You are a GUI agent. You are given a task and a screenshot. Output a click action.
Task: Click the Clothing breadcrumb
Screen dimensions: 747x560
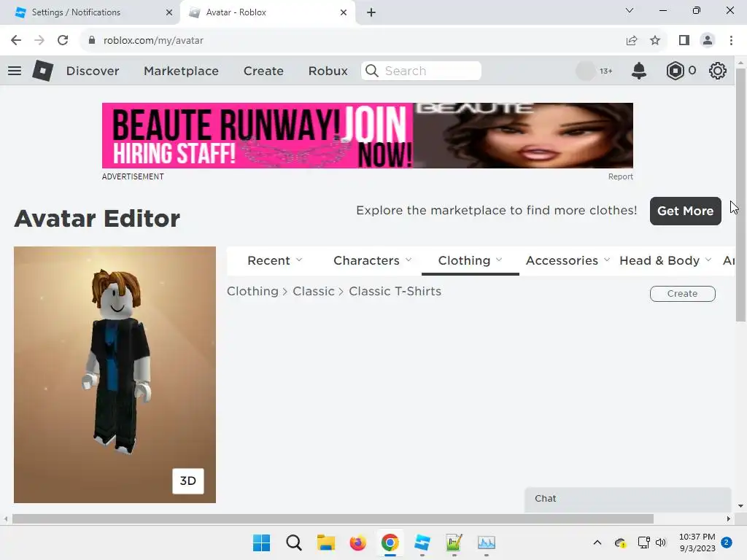(252, 292)
